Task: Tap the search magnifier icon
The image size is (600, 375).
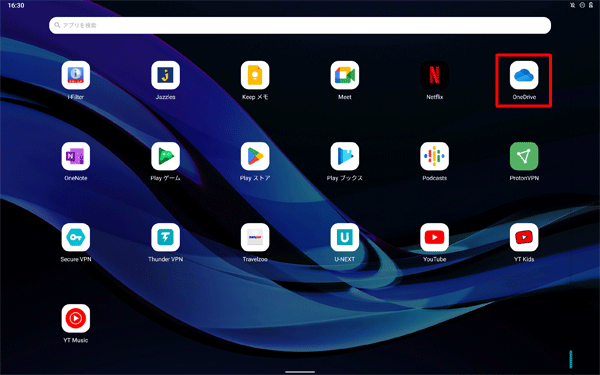Action: click(57, 25)
